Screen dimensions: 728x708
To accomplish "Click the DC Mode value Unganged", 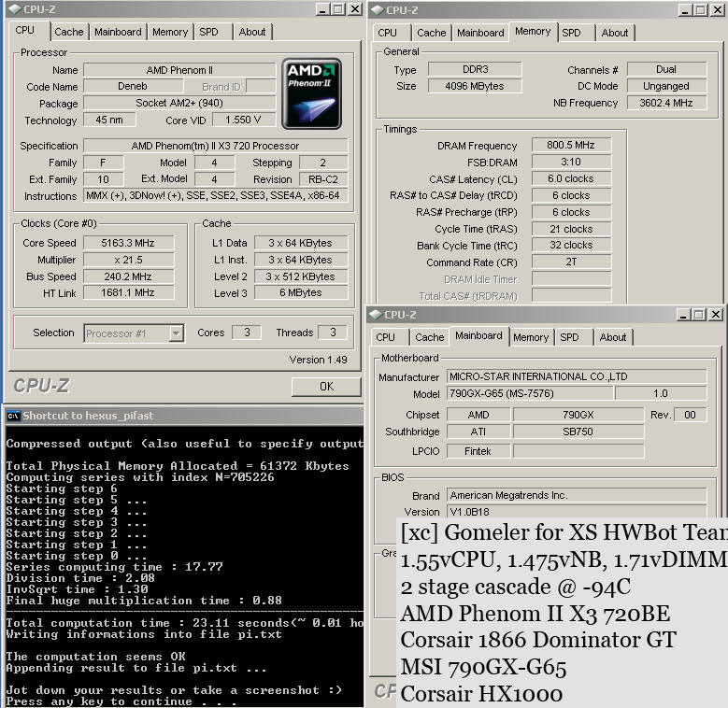I will tap(666, 86).
